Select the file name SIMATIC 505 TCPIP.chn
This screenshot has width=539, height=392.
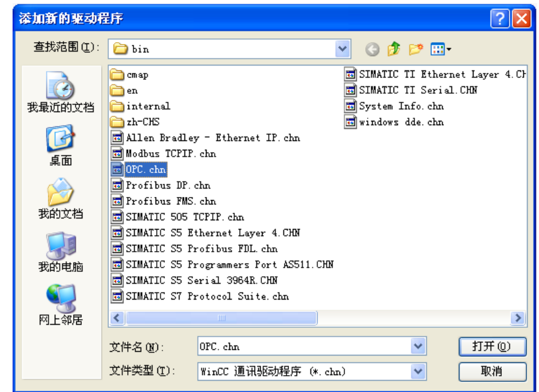[x=185, y=217]
